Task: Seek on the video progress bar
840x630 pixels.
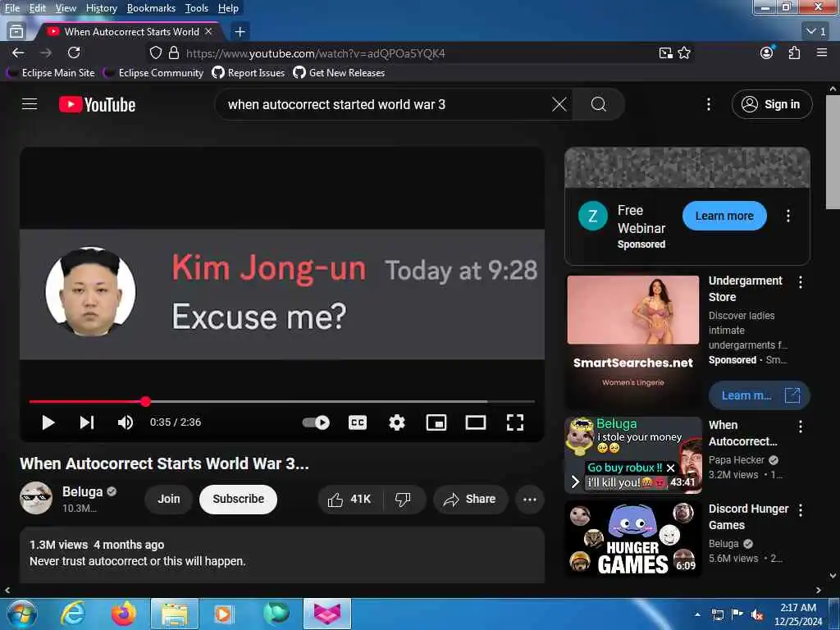Action: (282, 401)
